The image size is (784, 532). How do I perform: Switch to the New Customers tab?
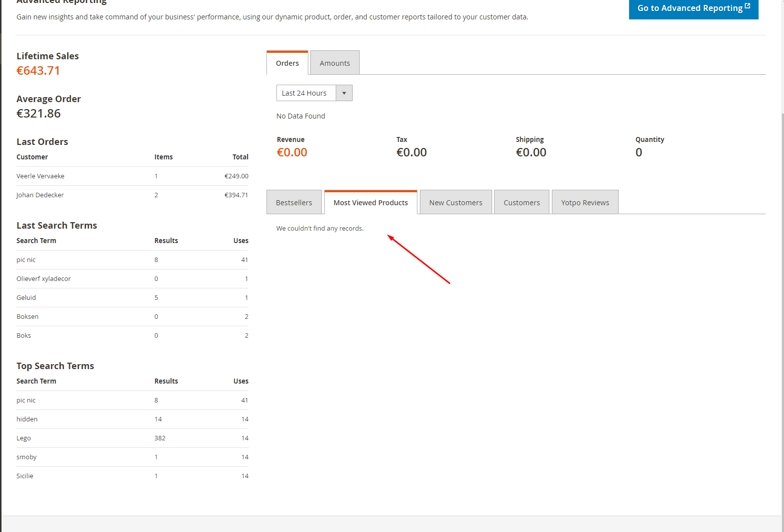click(x=456, y=203)
